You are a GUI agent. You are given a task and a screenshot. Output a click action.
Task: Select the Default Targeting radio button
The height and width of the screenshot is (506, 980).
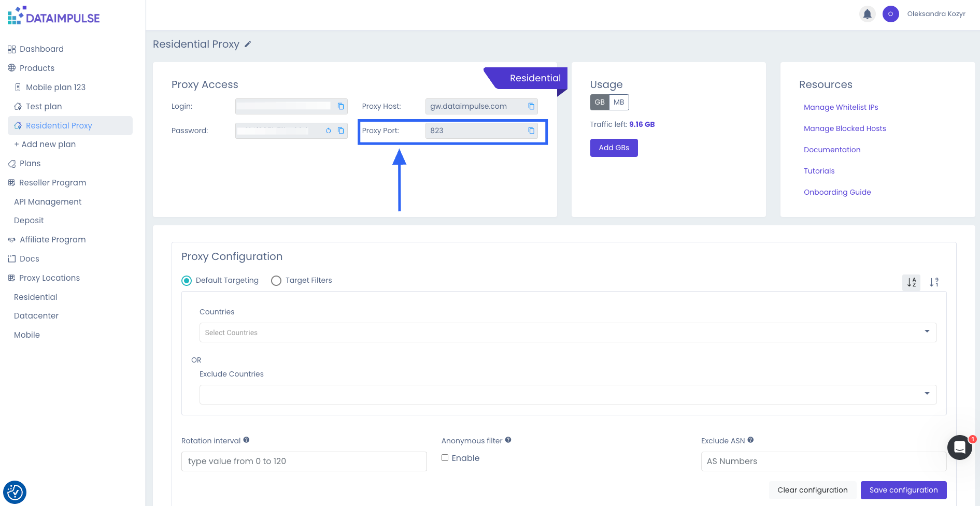187,281
